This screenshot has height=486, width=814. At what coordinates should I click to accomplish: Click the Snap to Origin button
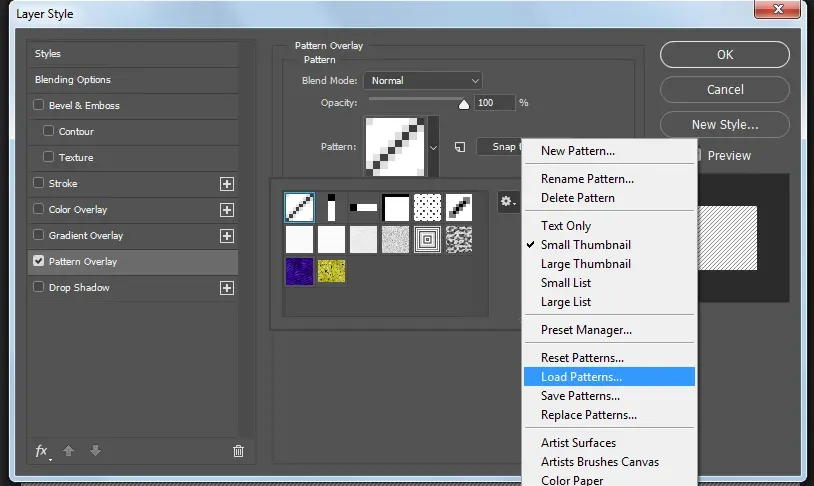click(499, 147)
